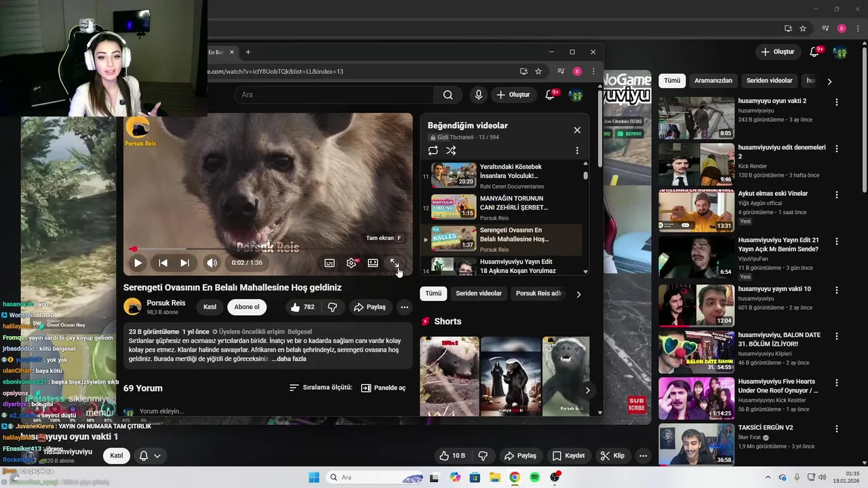This screenshot has width=868, height=488.
Task: Show more chips arrow below the playlist
Action: point(578,294)
